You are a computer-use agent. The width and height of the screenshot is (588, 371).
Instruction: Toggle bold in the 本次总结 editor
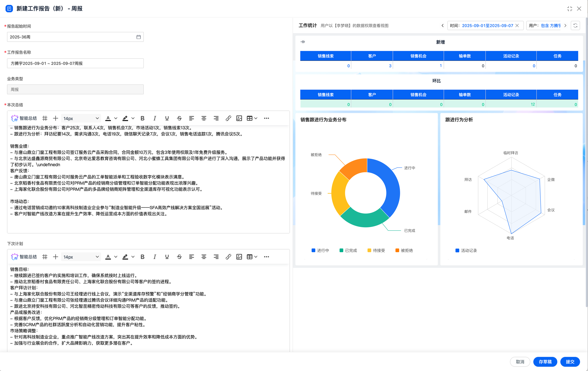pyautogui.click(x=143, y=118)
